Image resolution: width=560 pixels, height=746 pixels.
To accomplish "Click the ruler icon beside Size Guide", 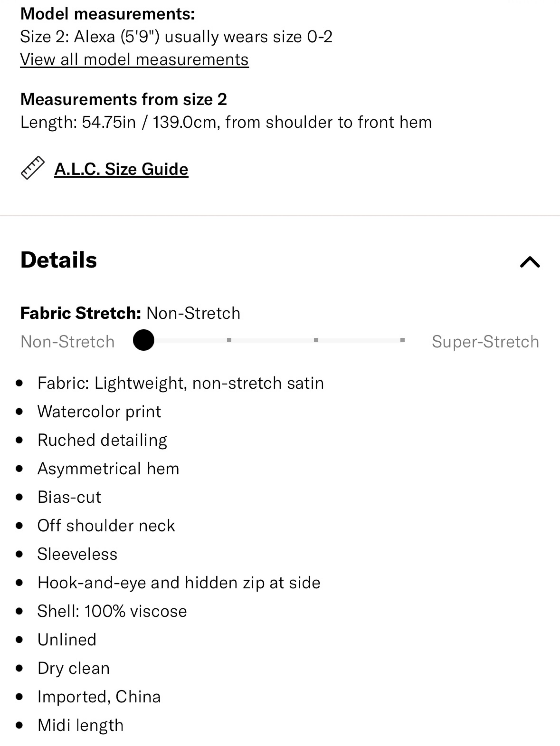I will (33, 168).
